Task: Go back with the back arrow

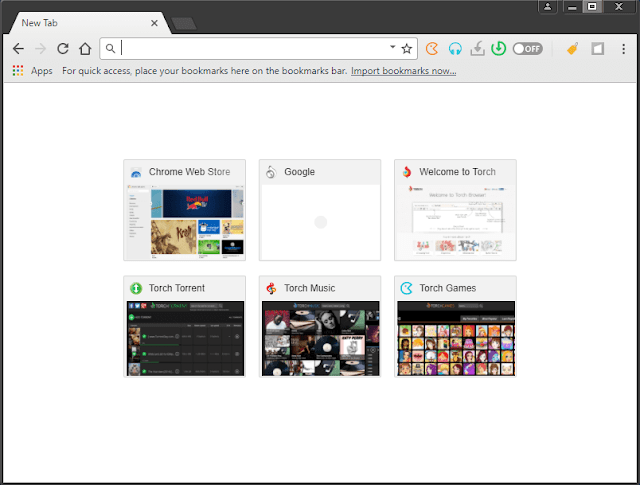Action: point(18,49)
